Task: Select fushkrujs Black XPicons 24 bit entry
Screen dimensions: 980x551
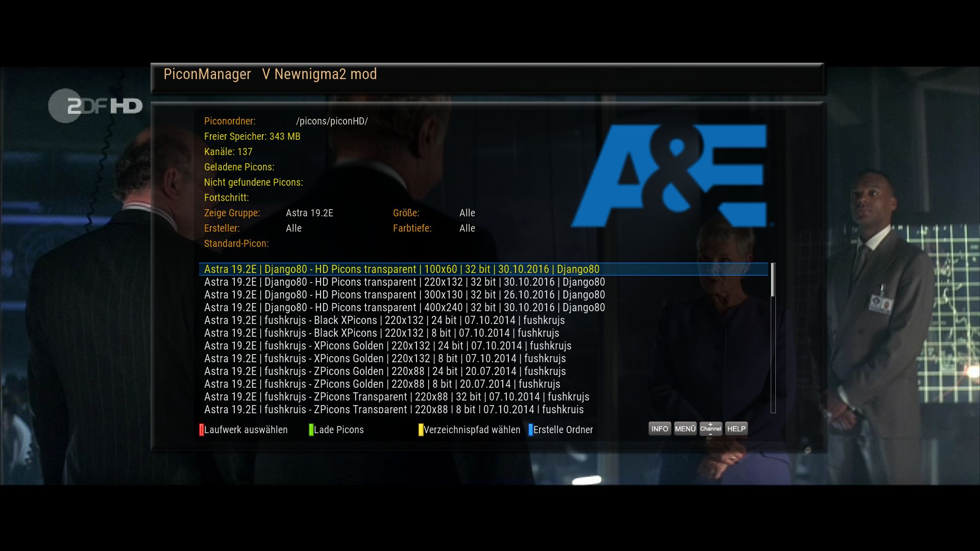Action: pyautogui.click(x=384, y=320)
